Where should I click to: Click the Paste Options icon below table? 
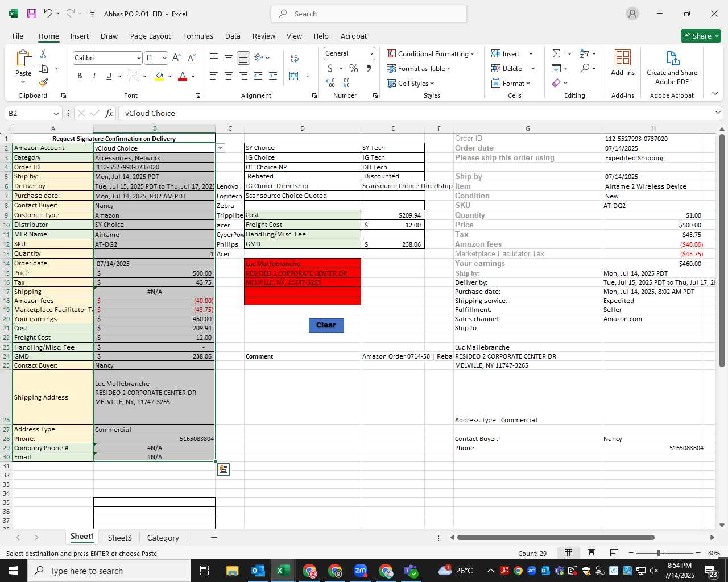click(x=224, y=469)
